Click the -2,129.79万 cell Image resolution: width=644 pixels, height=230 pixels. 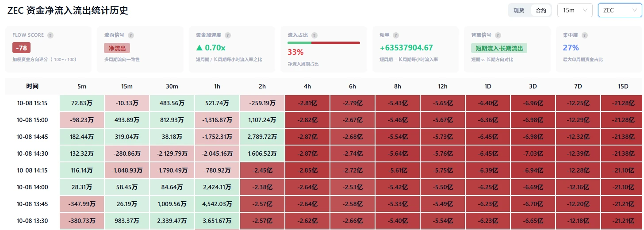click(x=172, y=153)
